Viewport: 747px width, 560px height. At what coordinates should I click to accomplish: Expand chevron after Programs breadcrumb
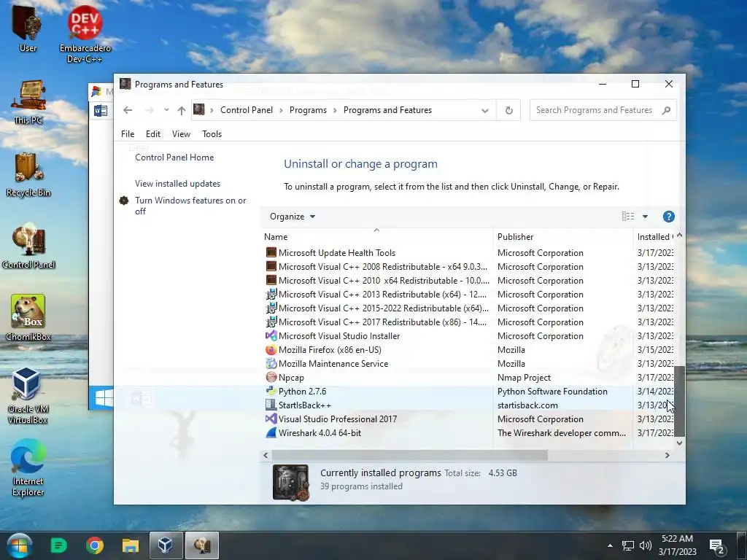(x=335, y=111)
